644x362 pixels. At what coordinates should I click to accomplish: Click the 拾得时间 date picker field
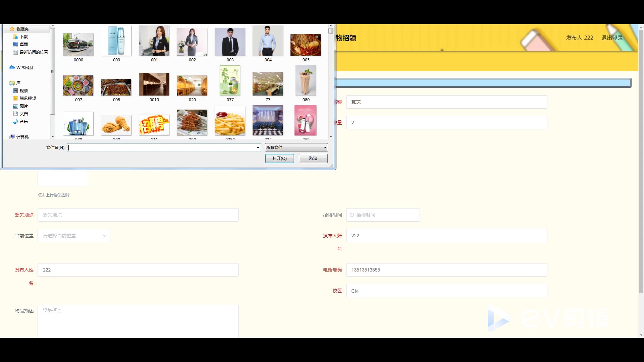(383, 215)
